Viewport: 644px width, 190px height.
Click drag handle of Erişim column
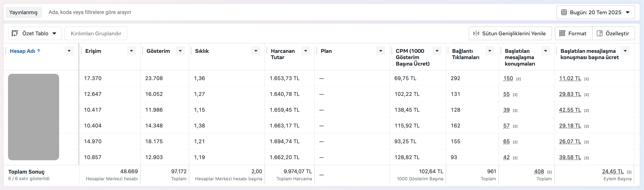tap(81, 51)
